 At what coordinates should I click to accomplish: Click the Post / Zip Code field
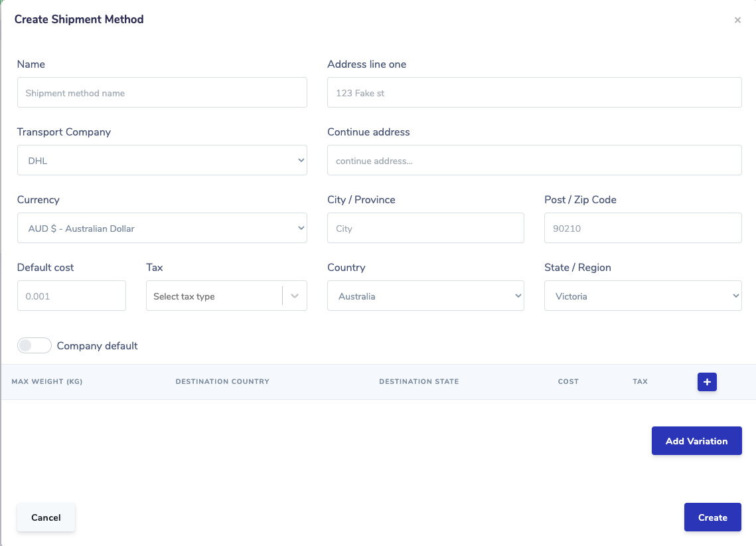click(x=643, y=228)
